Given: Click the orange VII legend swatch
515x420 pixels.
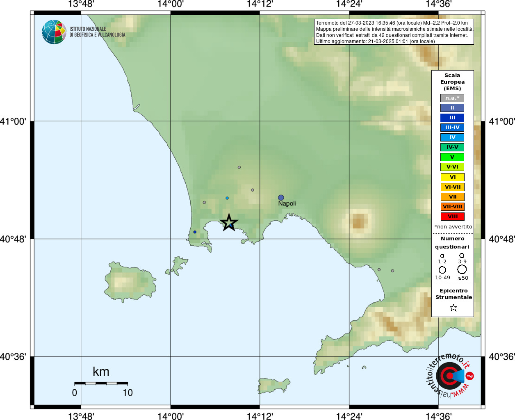Looking at the screenshot, I should pos(452,197).
